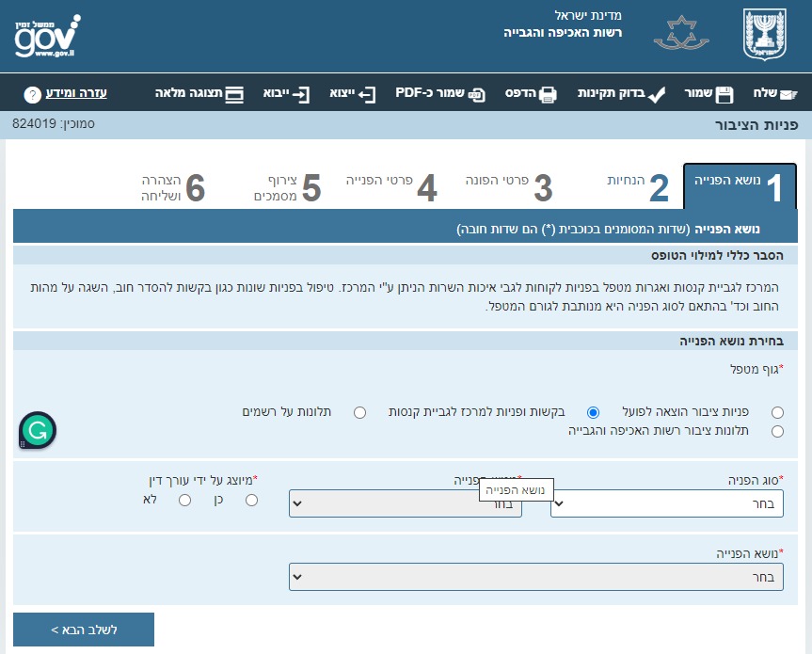Click the תצוגה מלאה toolbar label
The width and height of the screenshot is (812, 654).
[x=188, y=92]
